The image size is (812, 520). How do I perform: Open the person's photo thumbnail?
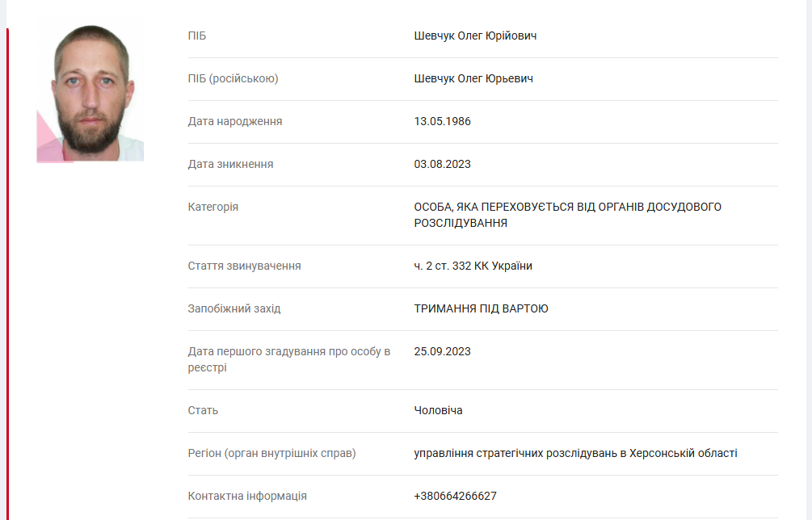coord(90,90)
